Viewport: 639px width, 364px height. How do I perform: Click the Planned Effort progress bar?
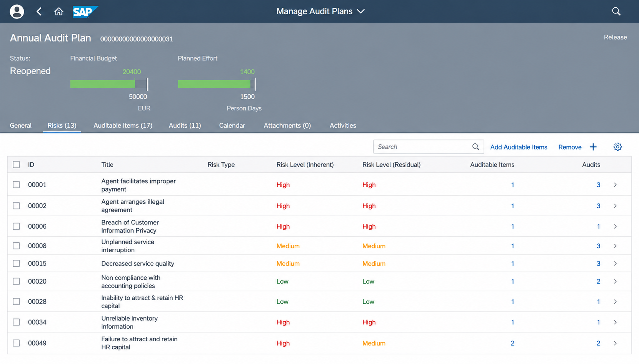coord(217,84)
